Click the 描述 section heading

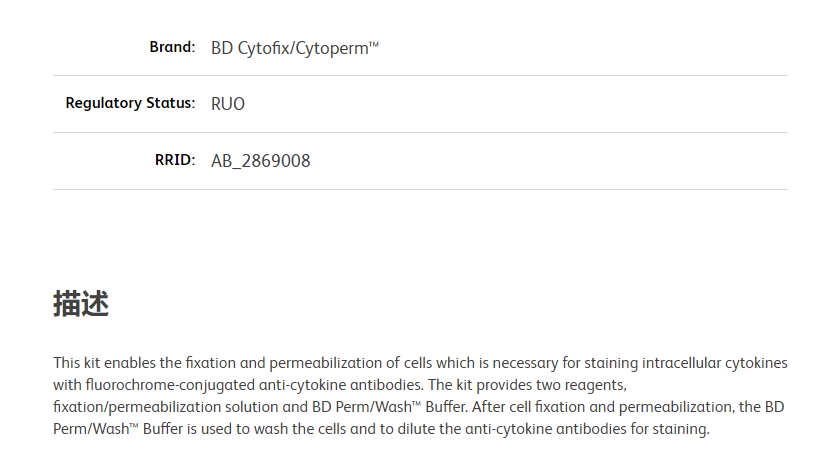(81, 304)
